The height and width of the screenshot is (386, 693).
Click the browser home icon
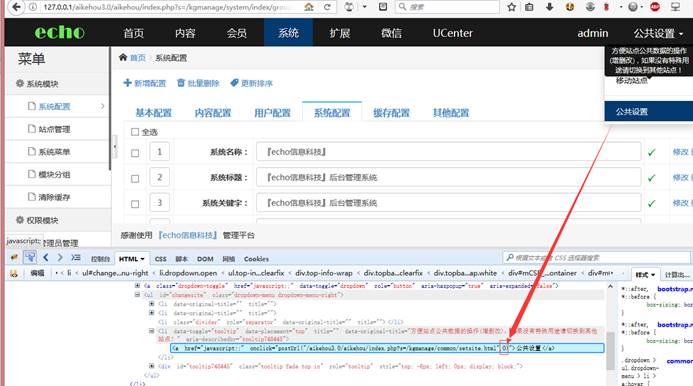coord(308,7)
